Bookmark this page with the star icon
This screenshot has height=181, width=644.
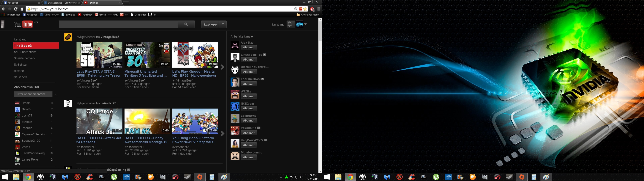click(x=305, y=9)
